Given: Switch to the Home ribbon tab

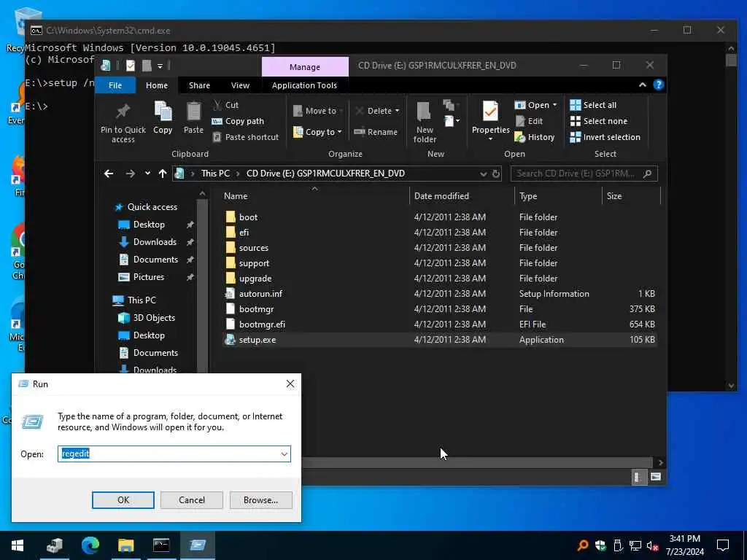Looking at the screenshot, I should click(x=157, y=85).
